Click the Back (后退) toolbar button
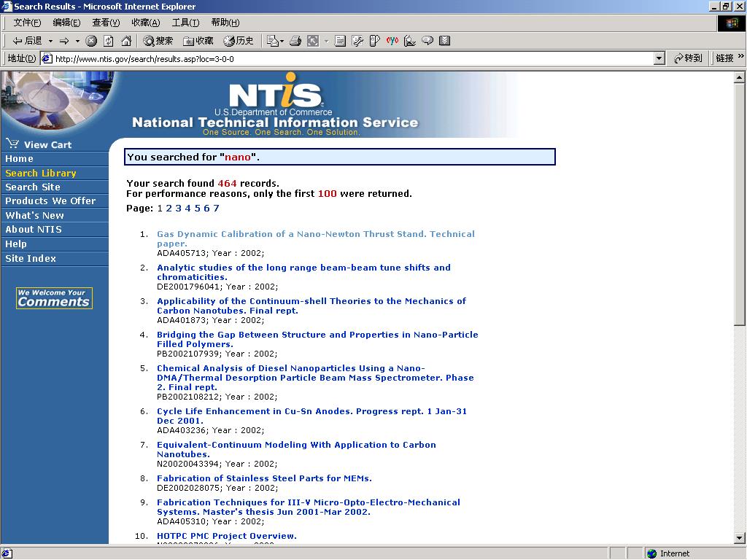This screenshot has width=747, height=560. click(x=27, y=41)
